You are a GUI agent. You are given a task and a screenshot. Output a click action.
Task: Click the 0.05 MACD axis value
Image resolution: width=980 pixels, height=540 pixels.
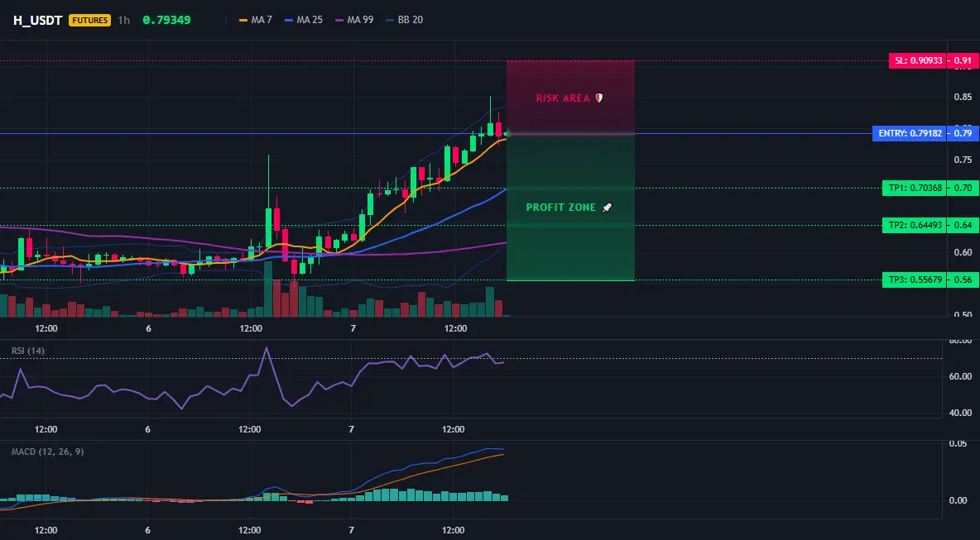(958, 443)
